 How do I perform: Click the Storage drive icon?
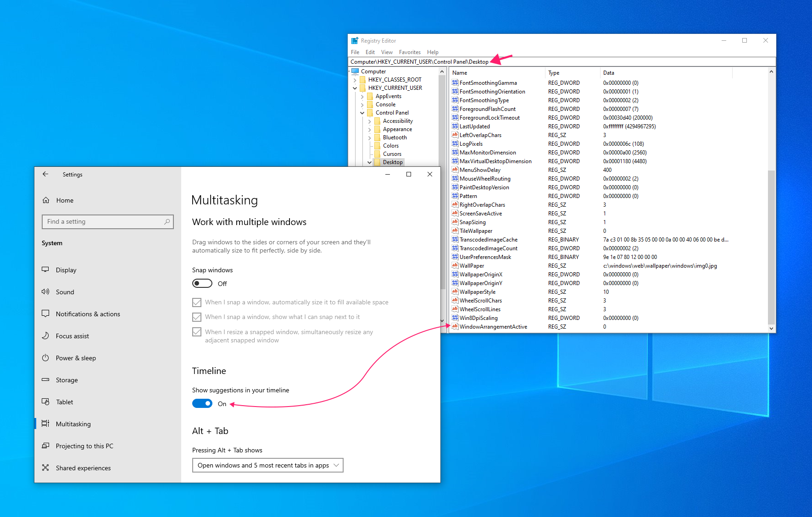tap(45, 379)
